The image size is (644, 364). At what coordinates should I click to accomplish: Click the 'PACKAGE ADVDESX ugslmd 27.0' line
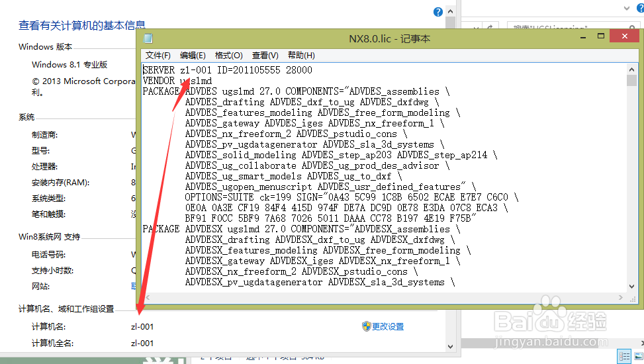(301, 229)
